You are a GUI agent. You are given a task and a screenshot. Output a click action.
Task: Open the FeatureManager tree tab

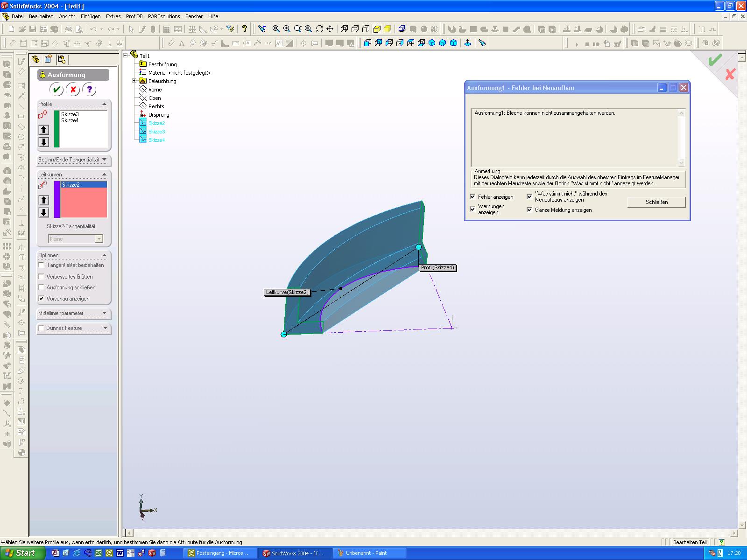[x=35, y=59]
